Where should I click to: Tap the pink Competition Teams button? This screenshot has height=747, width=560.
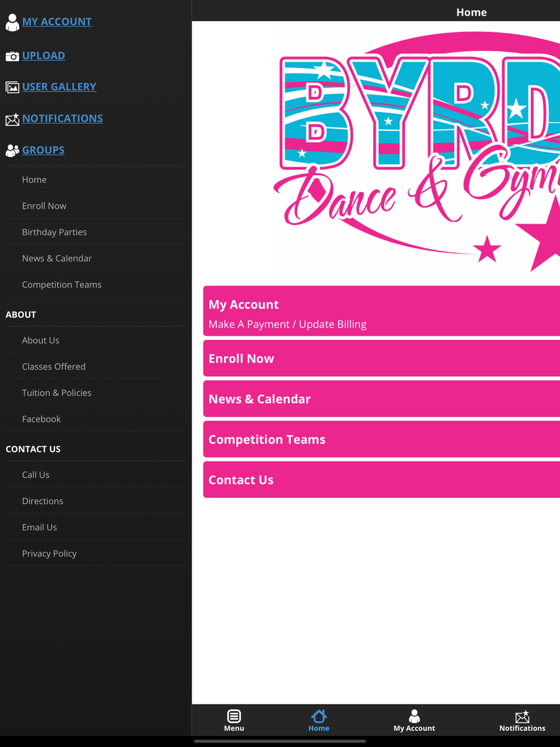tap(381, 439)
